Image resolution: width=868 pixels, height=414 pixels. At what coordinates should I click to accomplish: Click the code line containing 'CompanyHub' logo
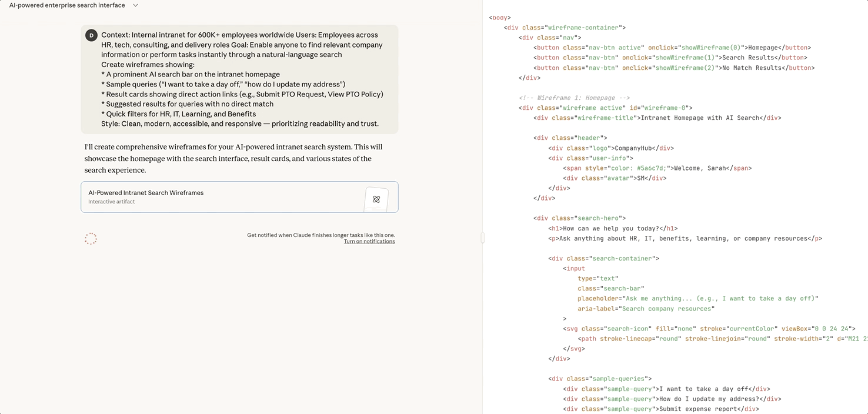pos(611,148)
